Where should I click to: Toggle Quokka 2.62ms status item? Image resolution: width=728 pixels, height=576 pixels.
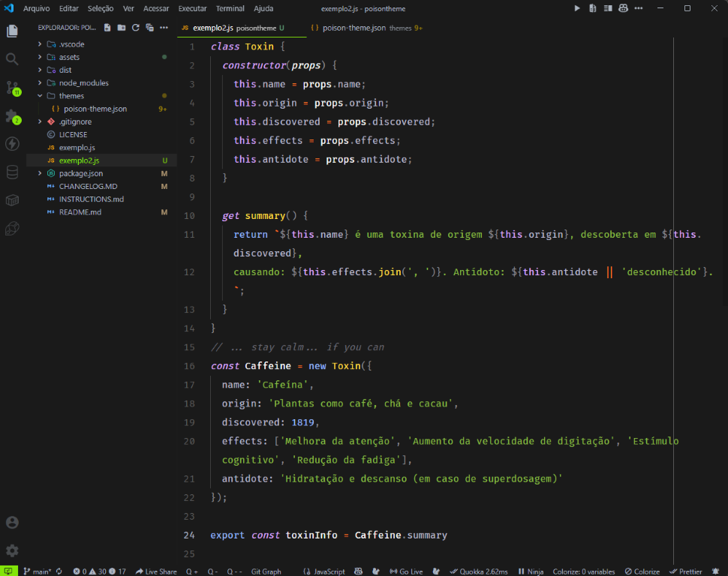tap(479, 571)
